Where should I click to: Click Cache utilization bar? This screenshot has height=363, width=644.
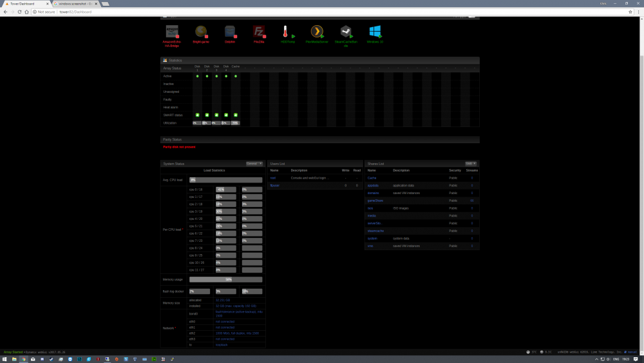tap(235, 123)
